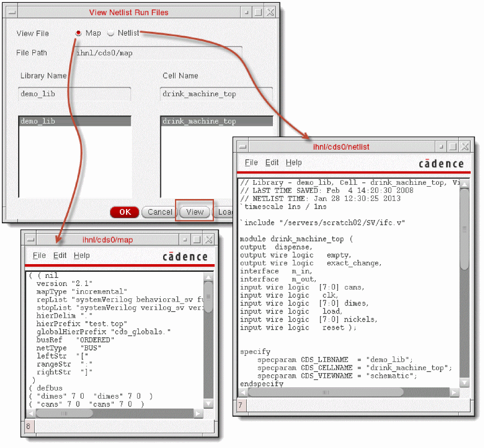Image resolution: width=484 pixels, height=448 pixels.
Task: Click the Cell Name text field
Action: 216,94
